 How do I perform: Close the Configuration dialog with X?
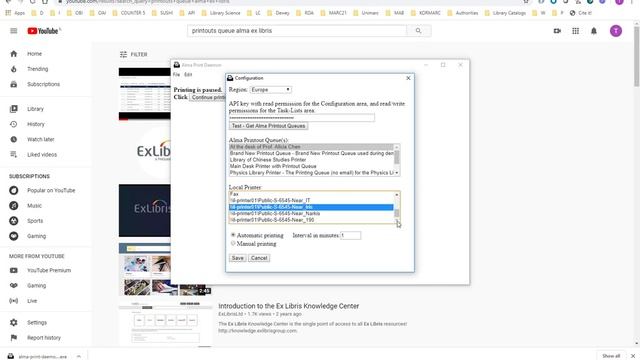(408, 78)
